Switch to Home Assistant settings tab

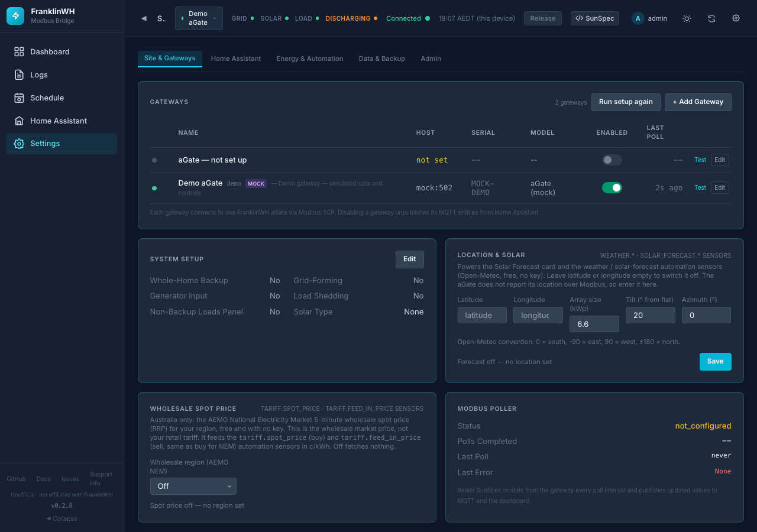pos(236,59)
